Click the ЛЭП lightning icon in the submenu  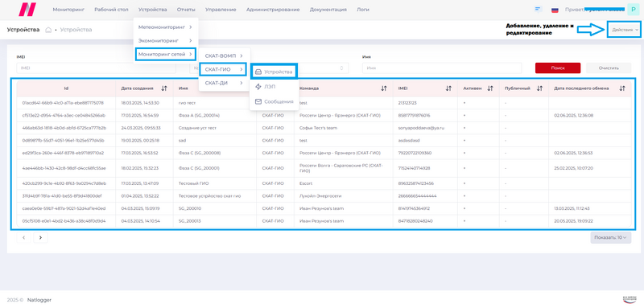[258, 87]
